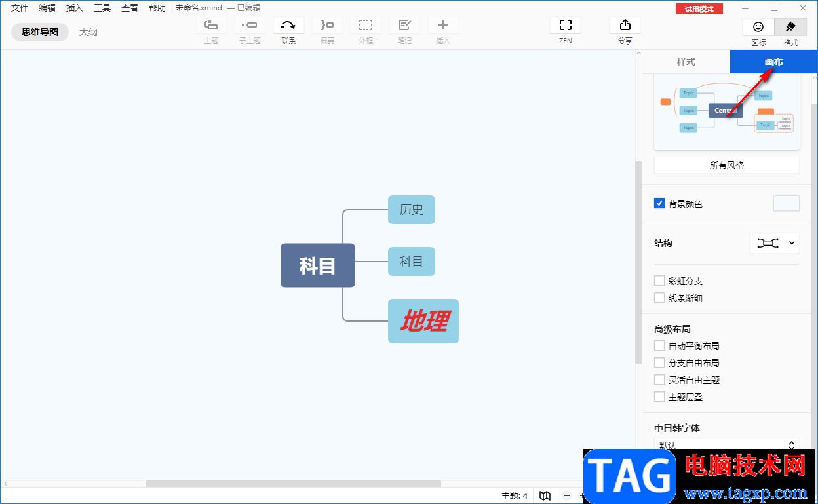Insert a subtopic via 子主题 icon
Viewport: 818px width, 504px height.
point(250,26)
